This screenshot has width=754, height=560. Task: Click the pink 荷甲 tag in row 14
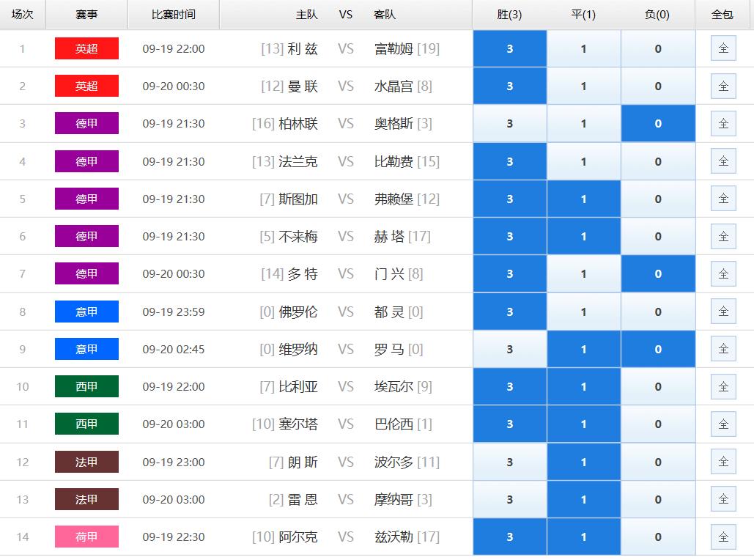pos(86,537)
